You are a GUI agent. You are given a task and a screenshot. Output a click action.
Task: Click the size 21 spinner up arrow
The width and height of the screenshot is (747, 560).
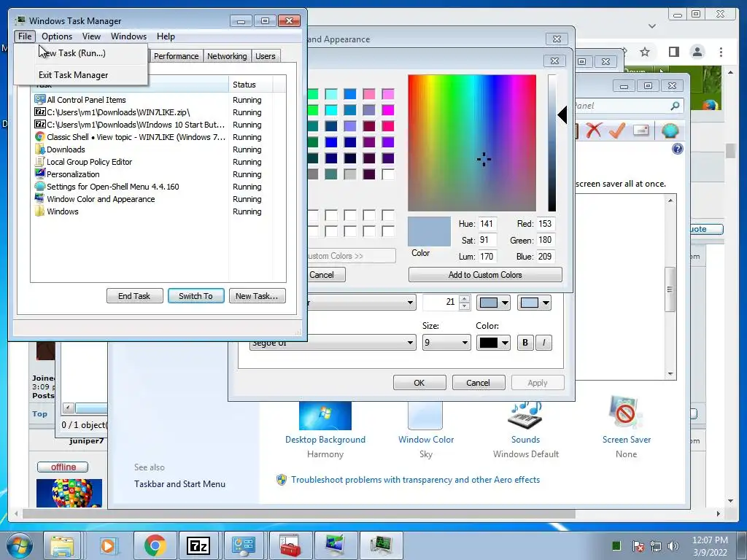pyautogui.click(x=465, y=298)
